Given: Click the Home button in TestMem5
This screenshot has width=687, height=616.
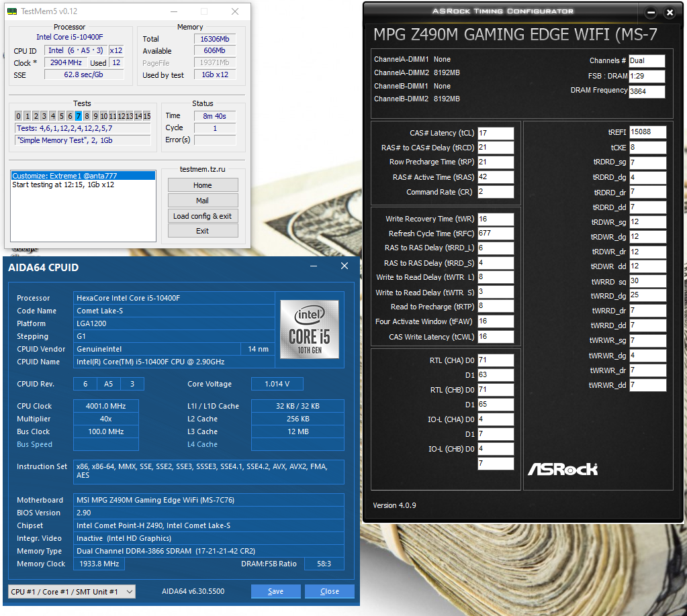Looking at the screenshot, I should [203, 185].
